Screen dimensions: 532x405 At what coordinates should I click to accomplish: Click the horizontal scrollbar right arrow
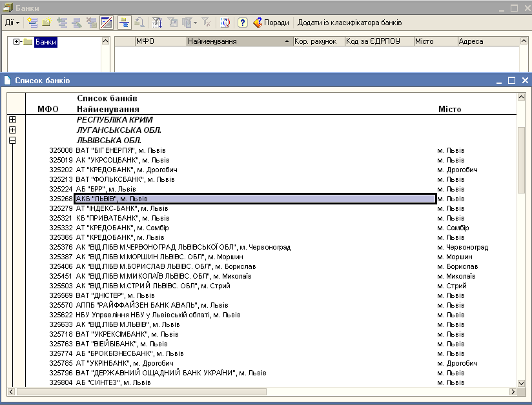tap(513, 392)
